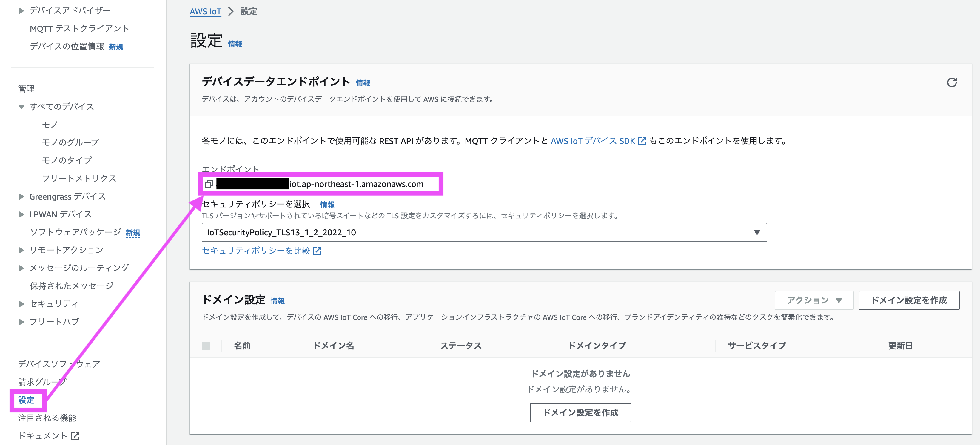This screenshot has height=445, width=980.
Task: Click ドメイン設定を作成 button in empty table
Action: coord(580,413)
